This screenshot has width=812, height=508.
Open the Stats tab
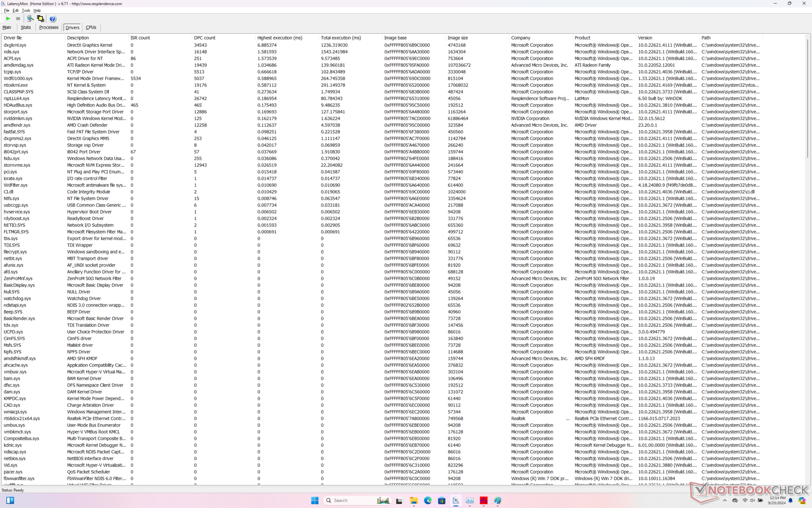click(x=26, y=28)
